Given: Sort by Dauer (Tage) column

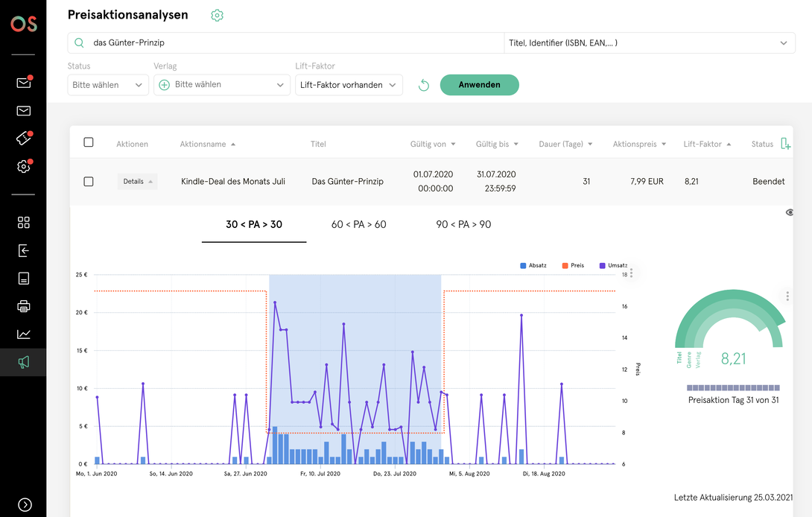Looking at the screenshot, I should 565,144.
